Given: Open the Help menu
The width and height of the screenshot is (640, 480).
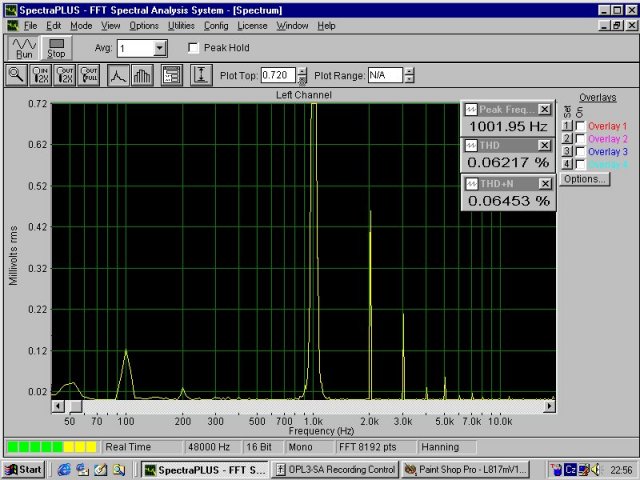Looking at the screenshot, I should (x=326, y=26).
